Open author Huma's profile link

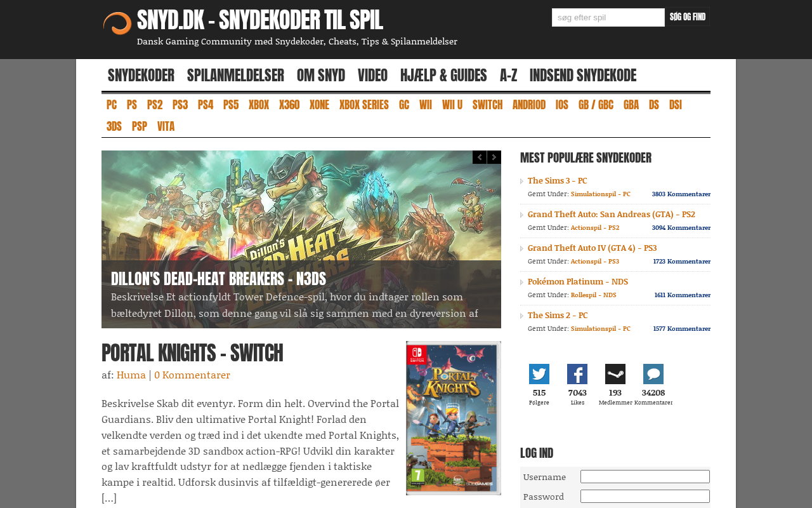[131, 375]
